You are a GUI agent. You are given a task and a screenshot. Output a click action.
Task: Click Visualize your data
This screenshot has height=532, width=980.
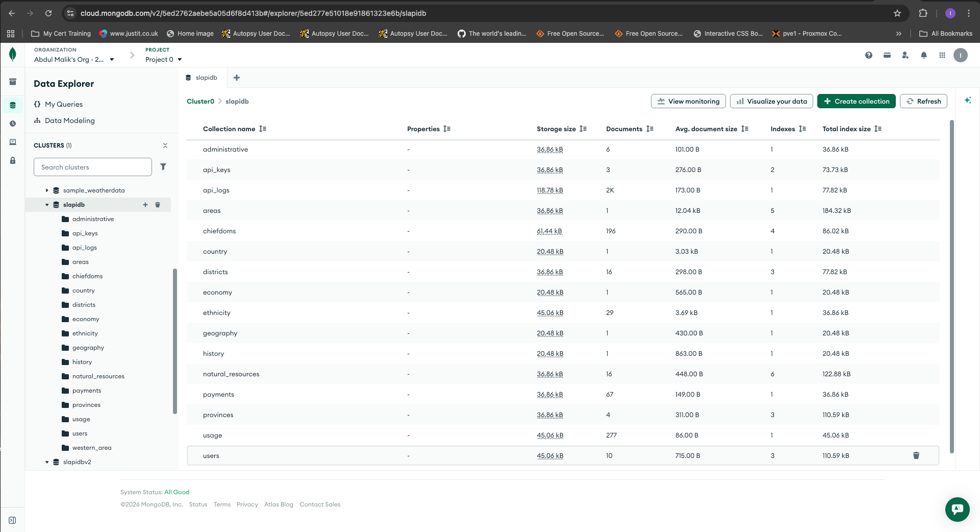pos(771,101)
